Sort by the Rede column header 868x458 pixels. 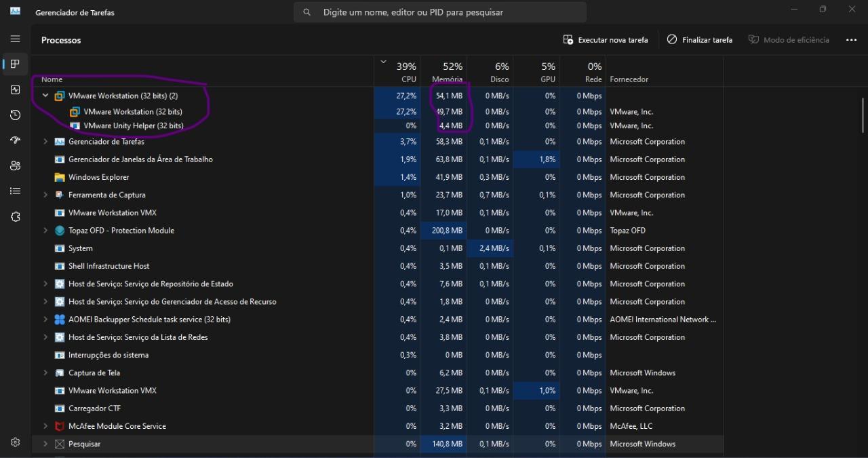[x=583, y=71]
